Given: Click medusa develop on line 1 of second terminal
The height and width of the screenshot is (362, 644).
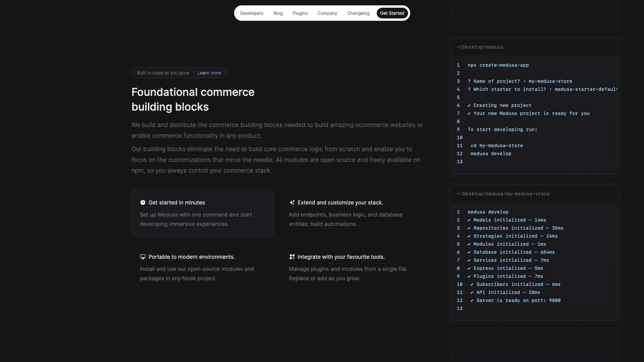Looking at the screenshot, I should [x=488, y=212].
